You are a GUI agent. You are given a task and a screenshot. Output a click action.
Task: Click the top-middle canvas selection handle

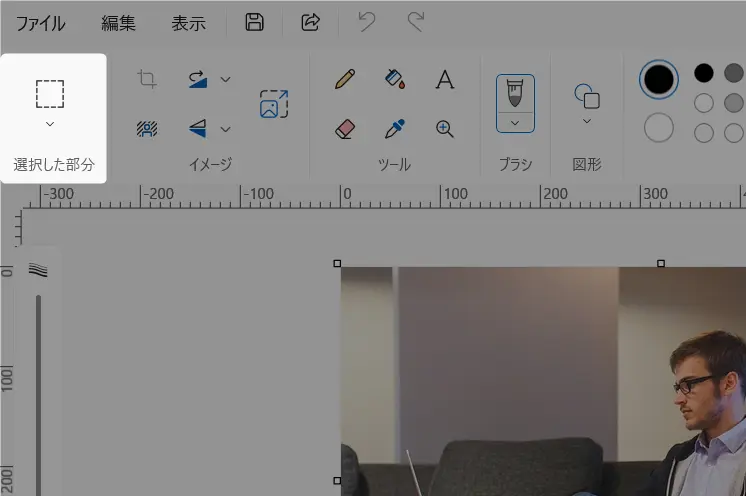click(x=661, y=263)
